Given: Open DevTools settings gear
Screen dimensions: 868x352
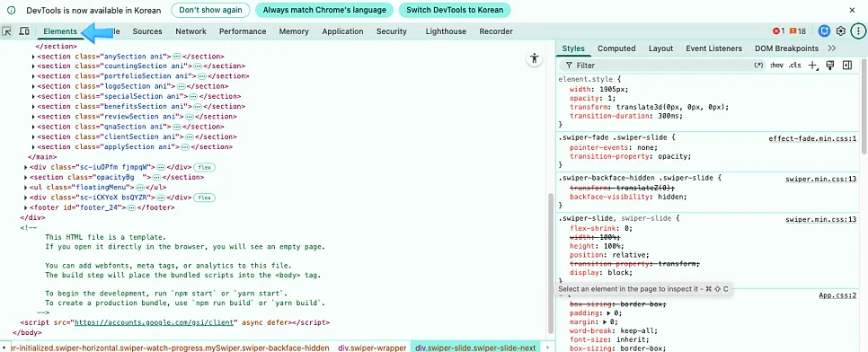Looking at the screenshot, I should 841,31.
